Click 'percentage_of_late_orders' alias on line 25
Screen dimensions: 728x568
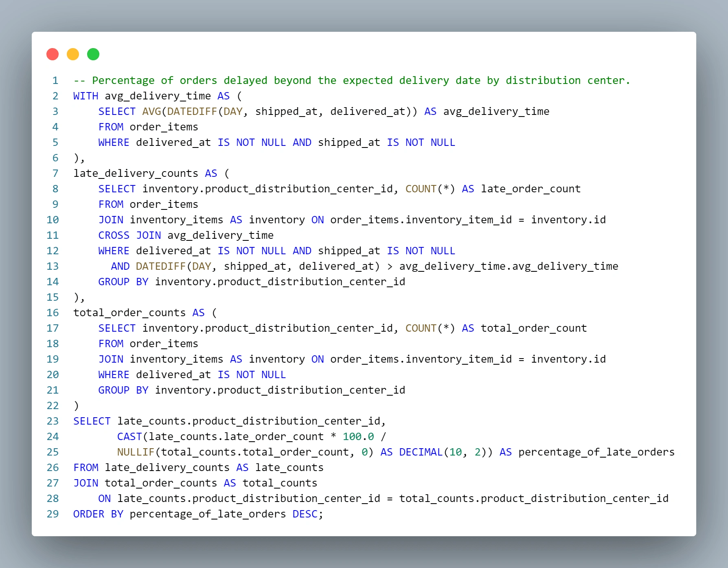[596, 452]
